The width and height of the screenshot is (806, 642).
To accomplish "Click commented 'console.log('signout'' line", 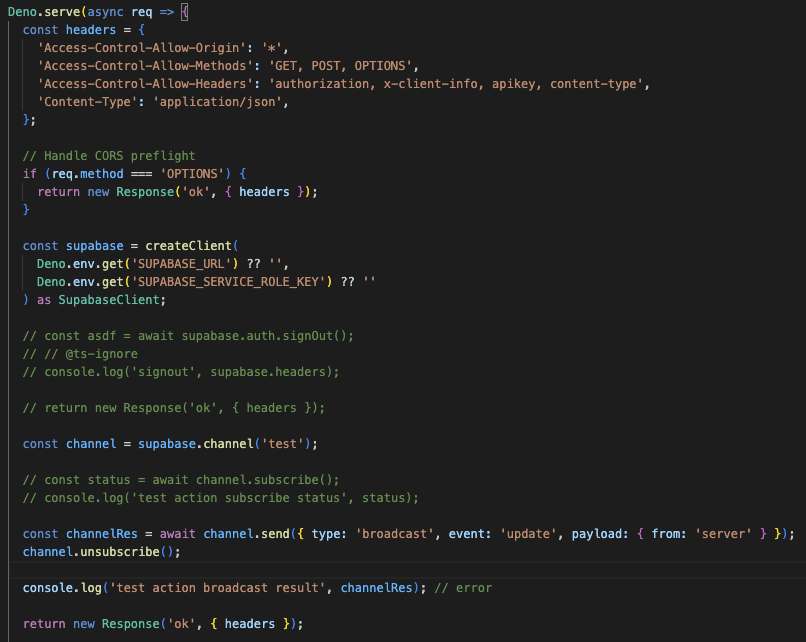I will (181, 372).
